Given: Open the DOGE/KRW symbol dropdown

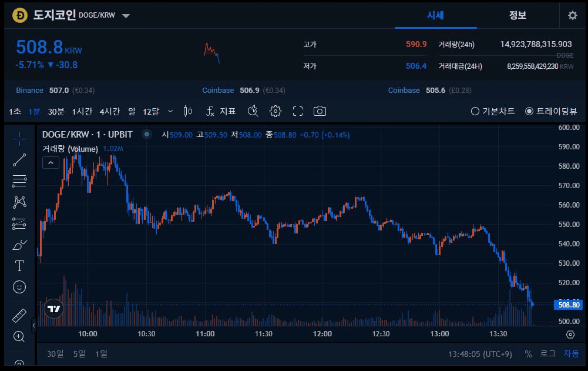Looking at the screenshot, I should (125, 16).
